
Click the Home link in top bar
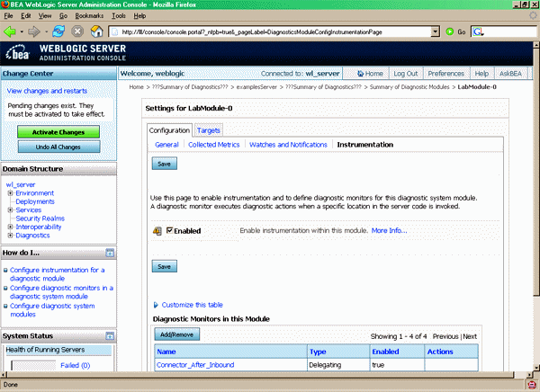click(x=370, y=74)
